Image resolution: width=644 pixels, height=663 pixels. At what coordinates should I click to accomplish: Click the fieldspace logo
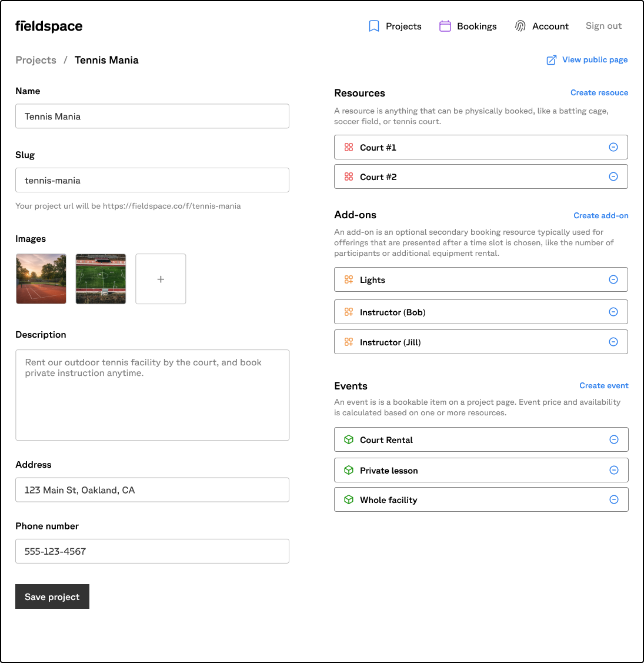click(x=49, y=26)
